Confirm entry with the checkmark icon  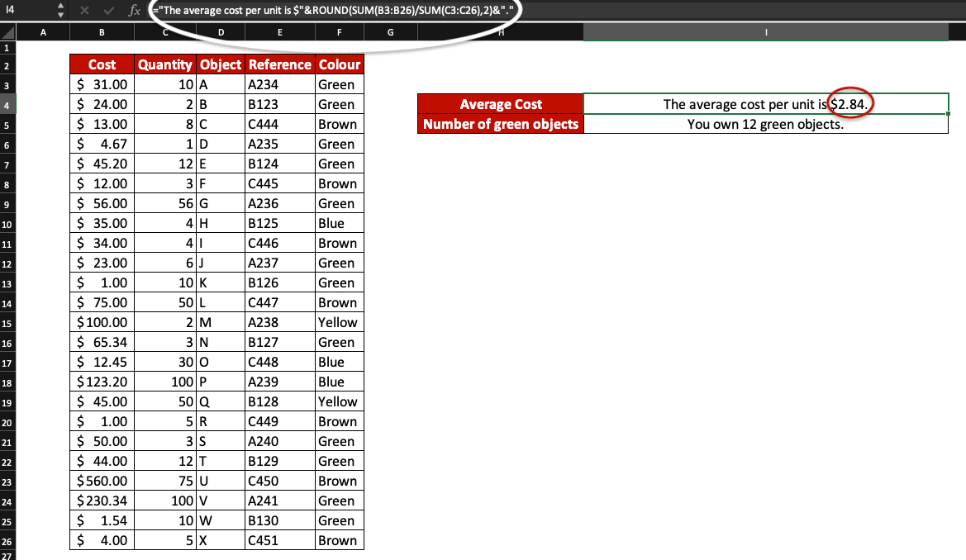[108, 12]
